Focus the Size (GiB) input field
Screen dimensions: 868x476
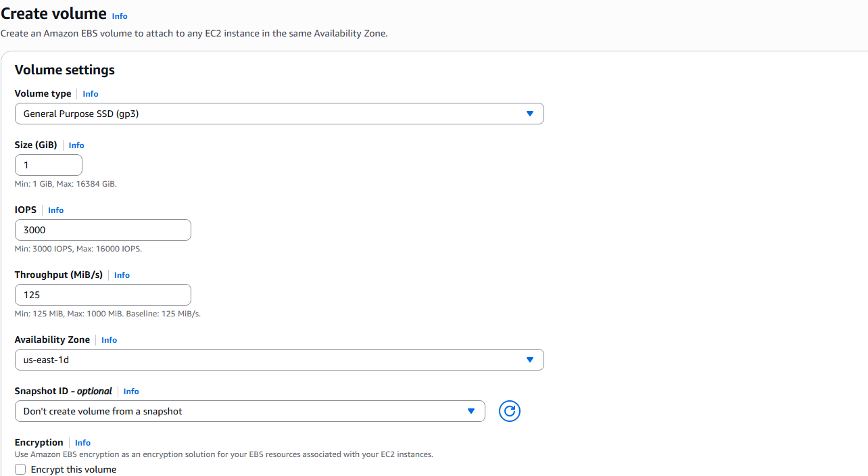click(x=49, y=165)
